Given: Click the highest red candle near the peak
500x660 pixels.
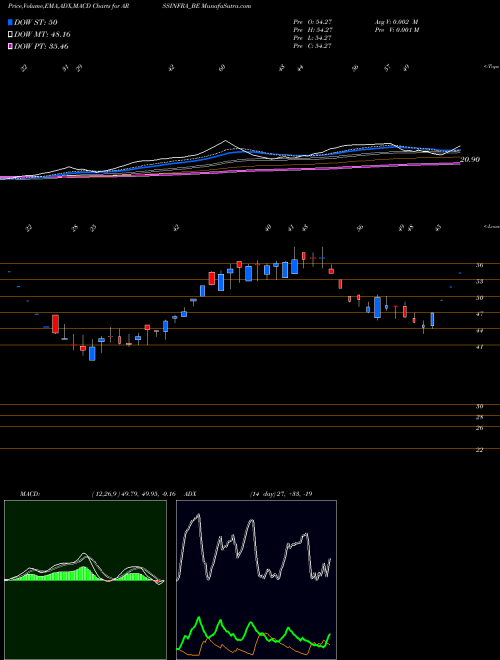Looking at the screenshot, I should [x=303, y=256].
